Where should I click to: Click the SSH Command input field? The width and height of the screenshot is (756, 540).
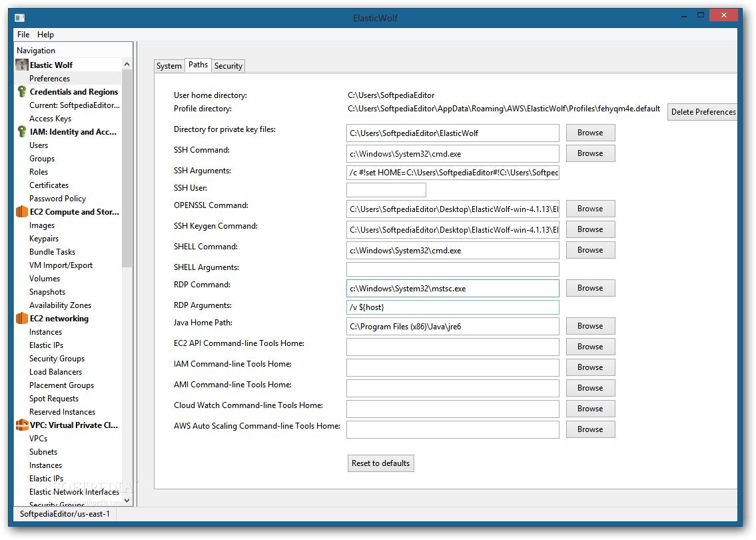[453, 154]
